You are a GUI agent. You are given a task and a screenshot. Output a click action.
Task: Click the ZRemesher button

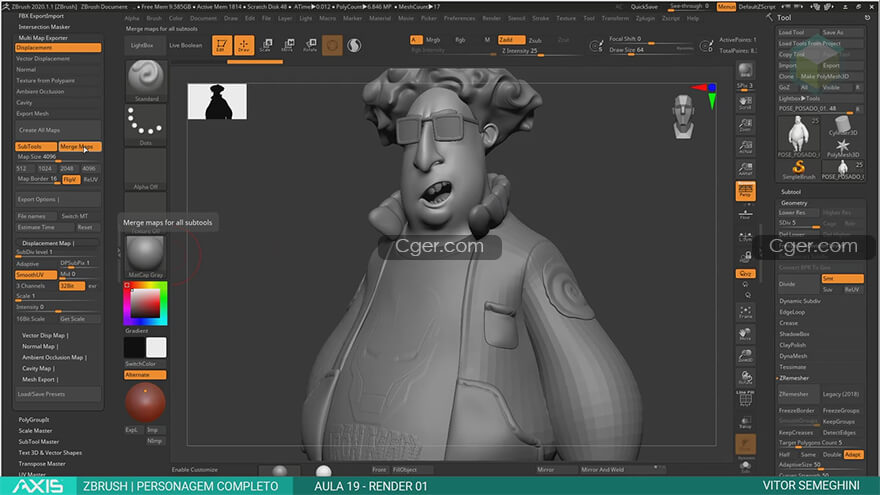798,394
